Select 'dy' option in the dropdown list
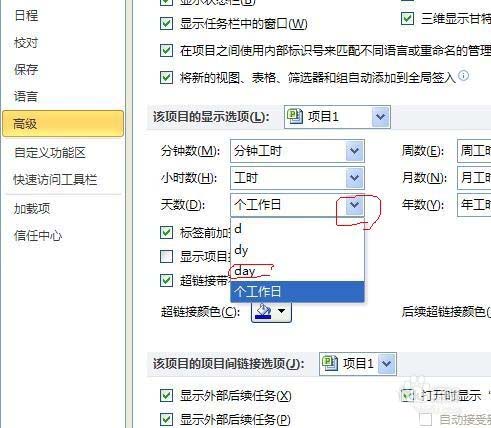Image resolution: width=491 pixels, height=428 pixels. point(297,250)
